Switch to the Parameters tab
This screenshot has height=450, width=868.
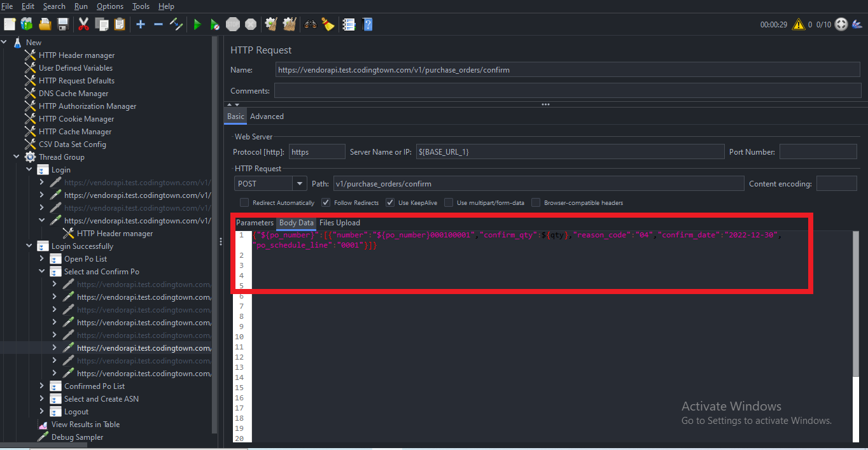(255, 223)
